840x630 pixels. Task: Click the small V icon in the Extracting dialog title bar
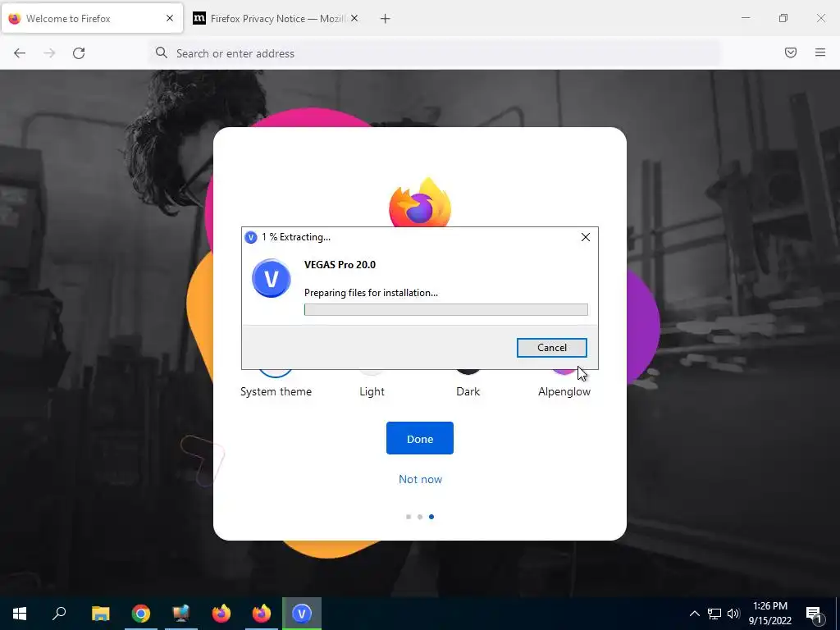(251, 237)
